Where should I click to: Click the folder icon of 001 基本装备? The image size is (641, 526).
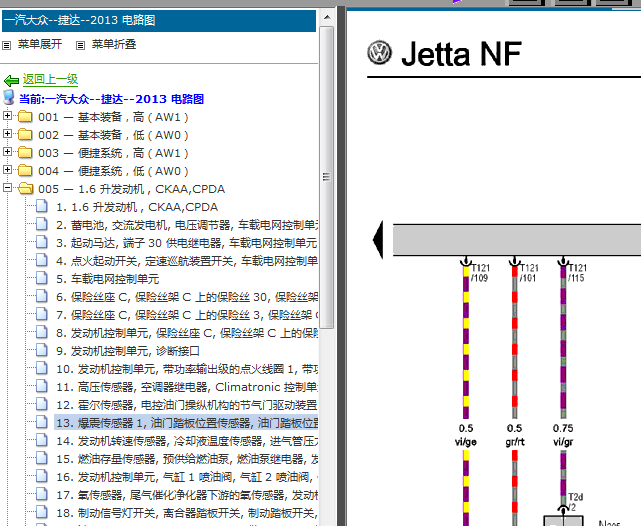[x=25, y=116]
